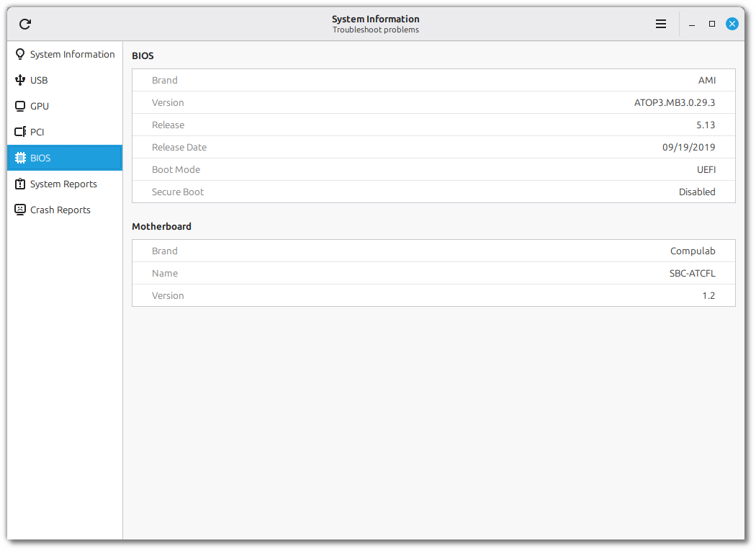
Task: Click the Troubleshoot problems subtitle
Action: coord(376,30)
